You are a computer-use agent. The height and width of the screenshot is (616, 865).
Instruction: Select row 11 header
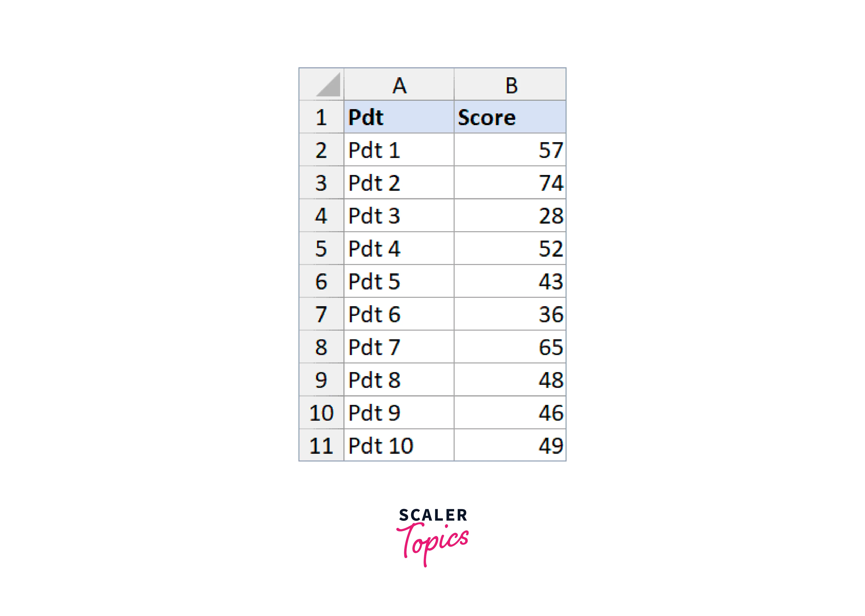pyautogui.click(x=321, y=446)
